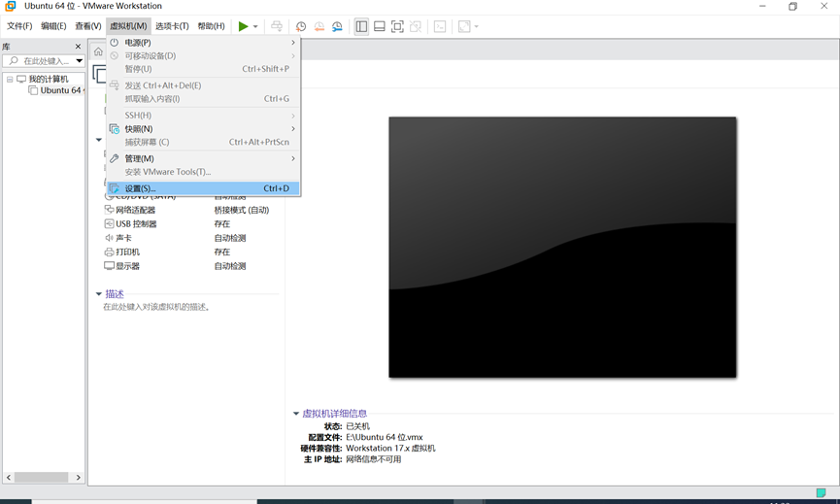Click the USB controller icon
Viewport: 840px width, 504px height.
point(109,224)
